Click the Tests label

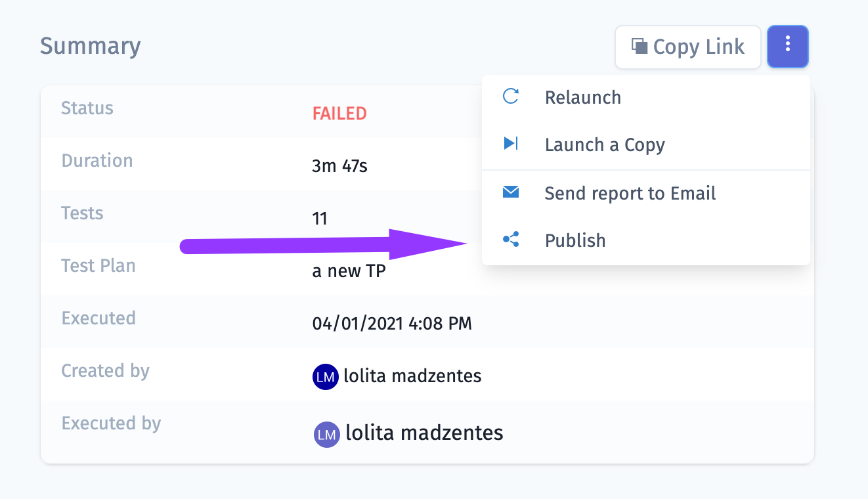tap(82, 213)
